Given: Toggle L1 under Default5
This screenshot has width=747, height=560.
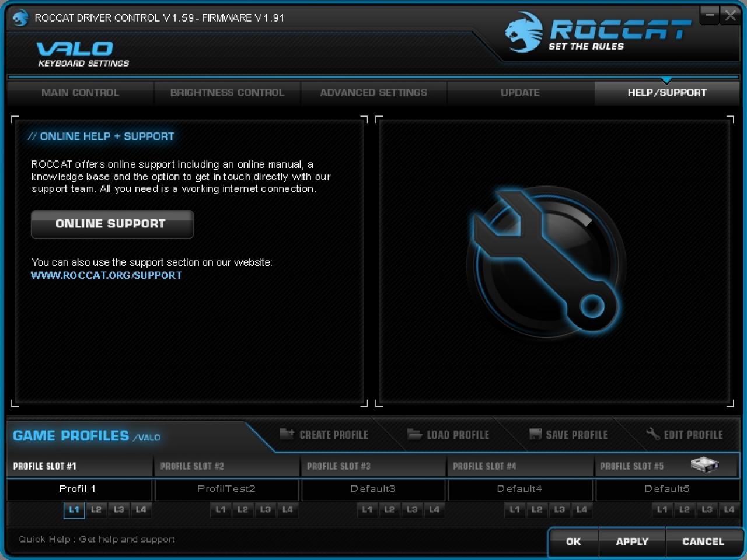Looking at the screenshot, I should [x=662, y=510].
